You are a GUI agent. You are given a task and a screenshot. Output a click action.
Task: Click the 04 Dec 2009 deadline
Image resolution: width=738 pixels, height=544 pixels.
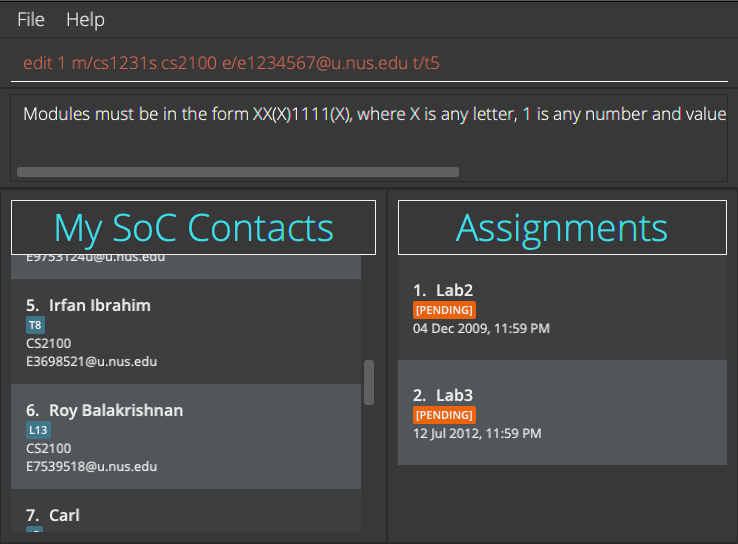(x=481, y=328)
